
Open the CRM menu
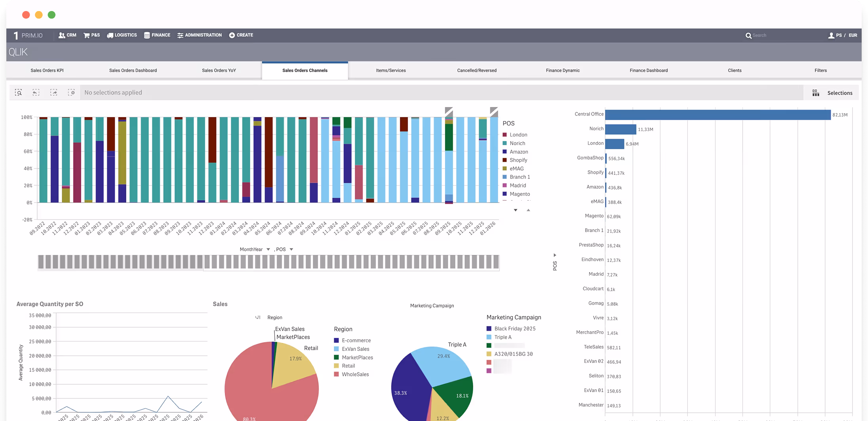(67, 35)
